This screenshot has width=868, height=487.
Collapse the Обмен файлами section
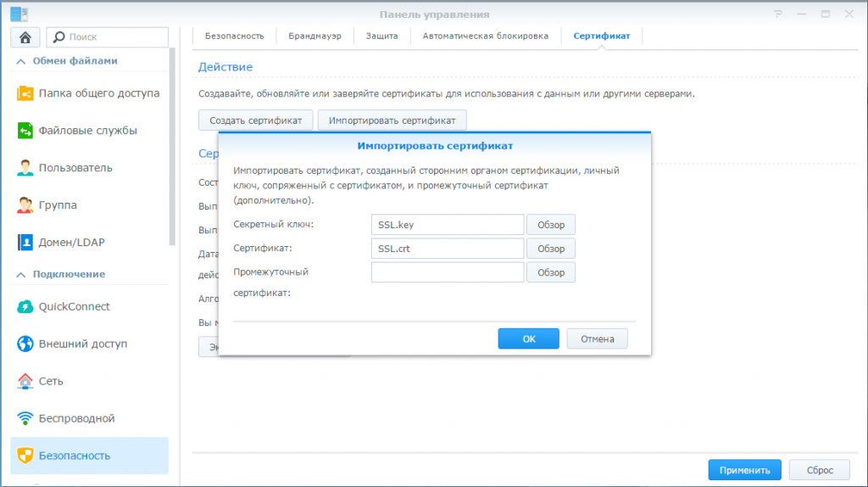tap(20, 61)
